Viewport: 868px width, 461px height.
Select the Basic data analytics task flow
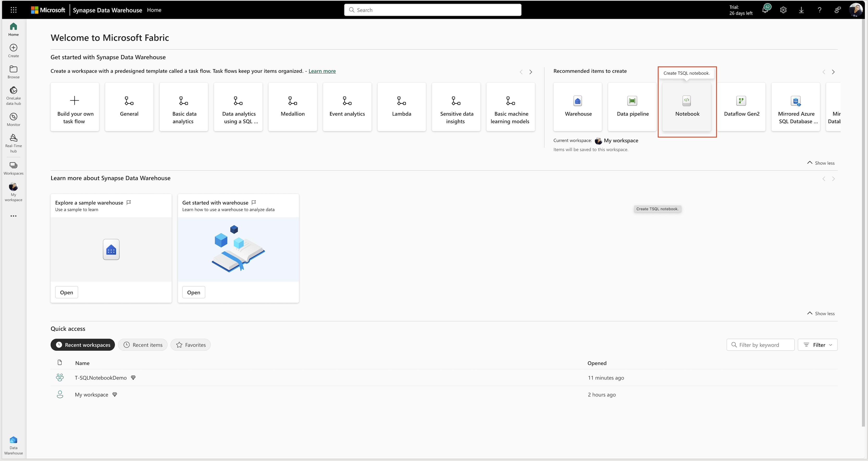184,107
